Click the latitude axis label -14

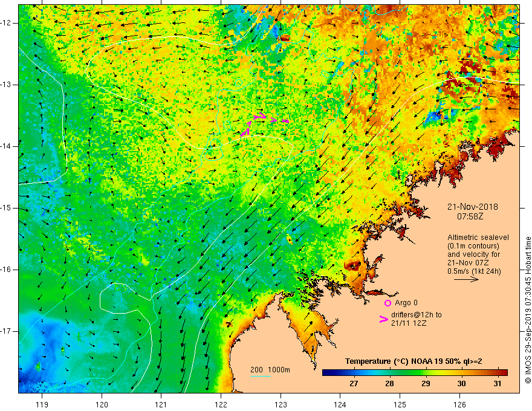(x=6, y=146)
